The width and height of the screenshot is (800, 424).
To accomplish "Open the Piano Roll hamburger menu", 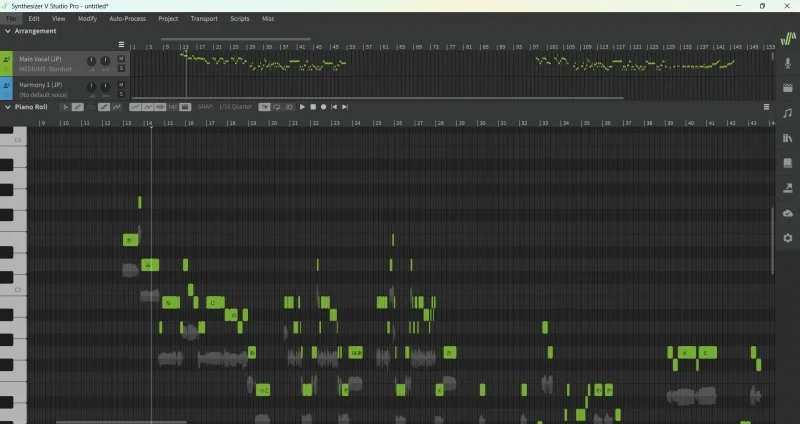I will 766,107.
